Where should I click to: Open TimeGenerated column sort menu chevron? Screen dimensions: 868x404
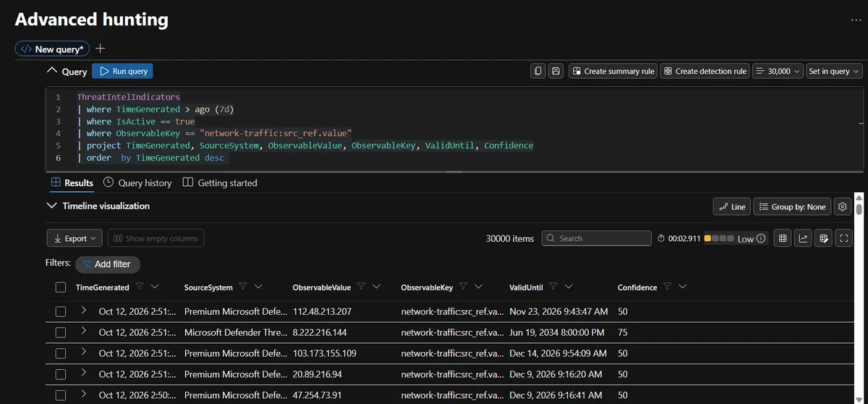(155, 287)
